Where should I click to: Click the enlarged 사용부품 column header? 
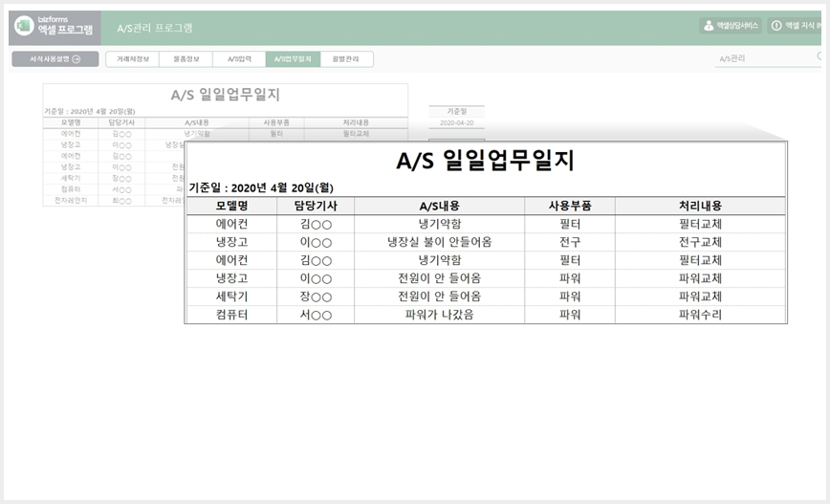point(570,206)
